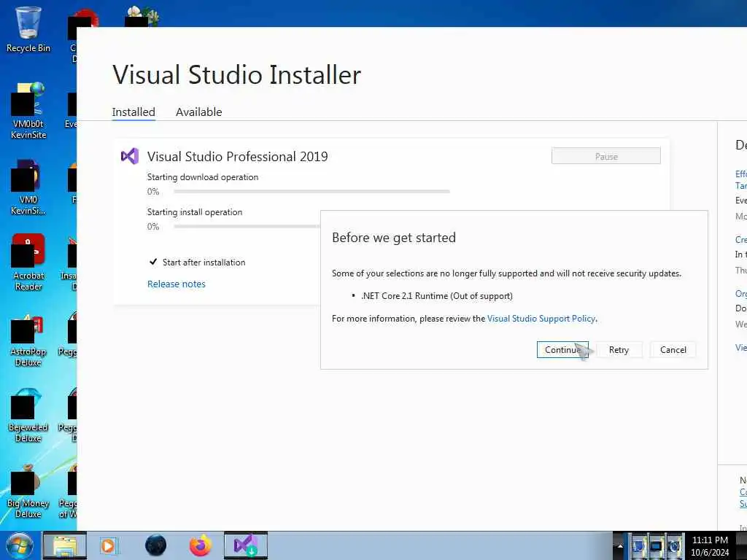747x560 pixels.
Task: Open the Visual Studio Support Policy link
Action: [x=541, y=319]
